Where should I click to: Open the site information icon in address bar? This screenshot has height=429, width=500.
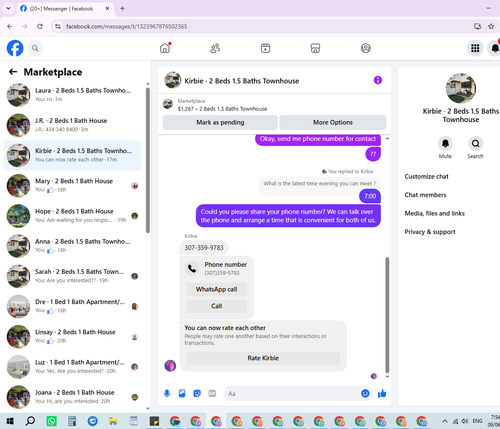tap(58, 26)
